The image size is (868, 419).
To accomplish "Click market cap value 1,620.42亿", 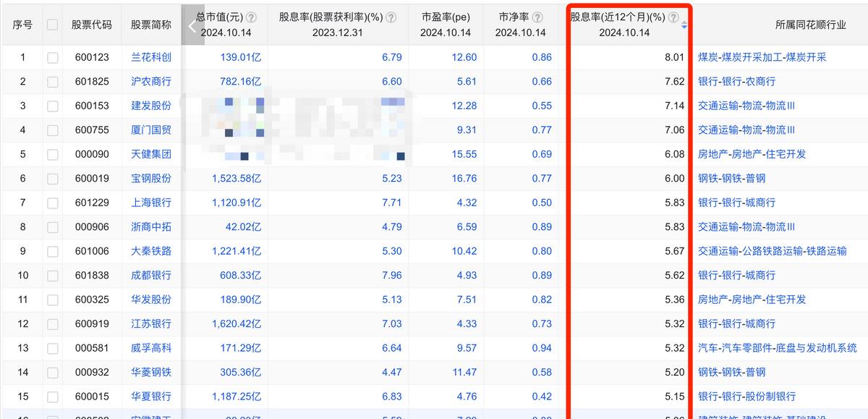I will (237, 324).
